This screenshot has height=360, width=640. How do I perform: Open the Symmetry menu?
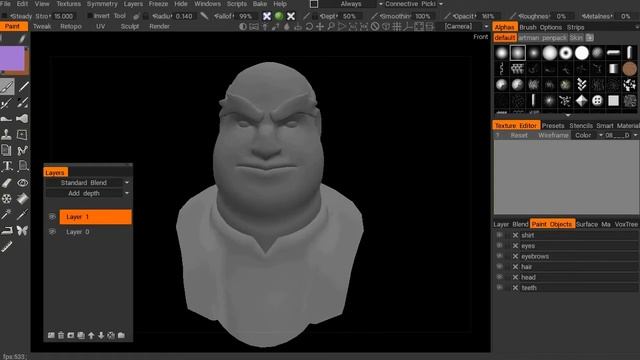(102, 4)
